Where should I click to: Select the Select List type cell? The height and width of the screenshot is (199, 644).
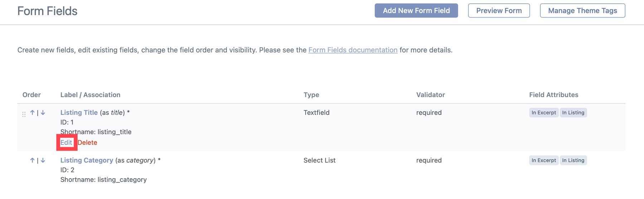(319, 160)
